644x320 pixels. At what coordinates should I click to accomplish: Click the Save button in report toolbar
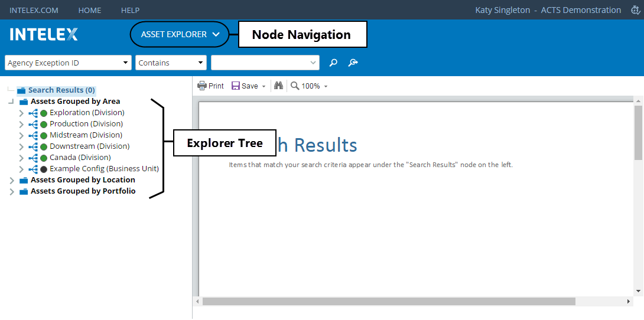(x=245, y=86)
